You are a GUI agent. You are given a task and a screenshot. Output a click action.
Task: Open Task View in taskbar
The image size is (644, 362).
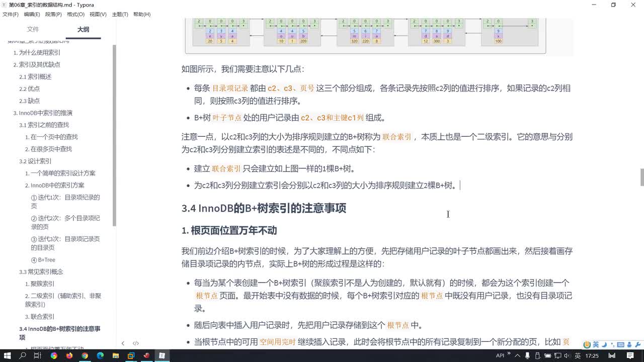38,355
